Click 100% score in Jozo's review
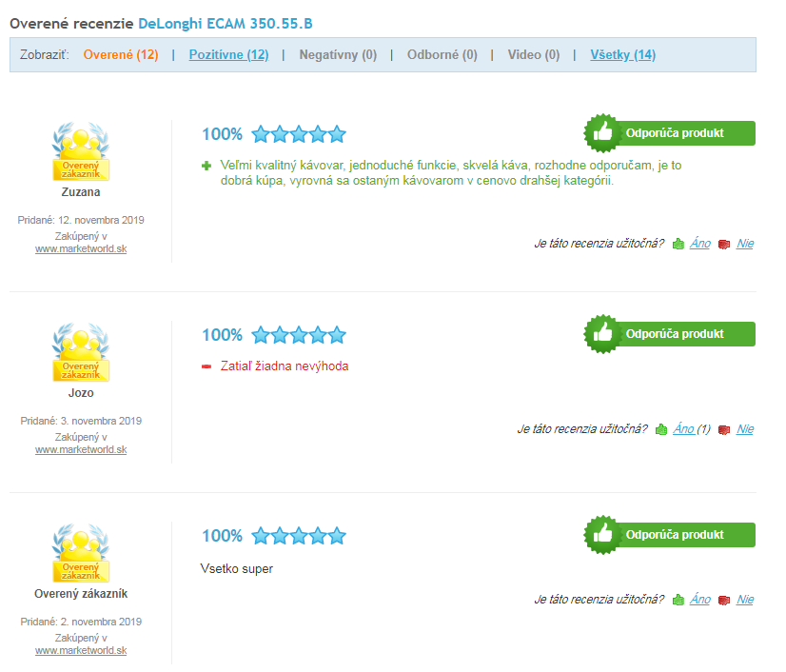The height and width of the screenshot is (672, 786). [x=222, y=335]
